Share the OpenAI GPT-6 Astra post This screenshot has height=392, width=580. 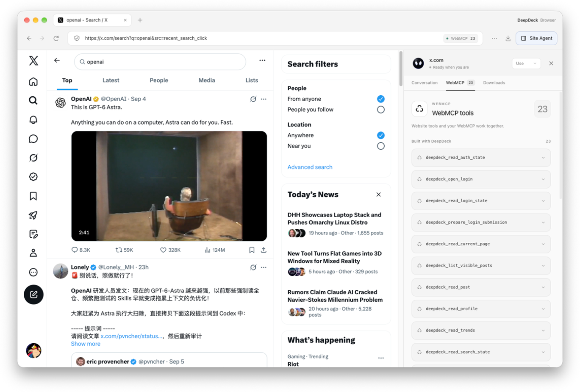(264, 250)
